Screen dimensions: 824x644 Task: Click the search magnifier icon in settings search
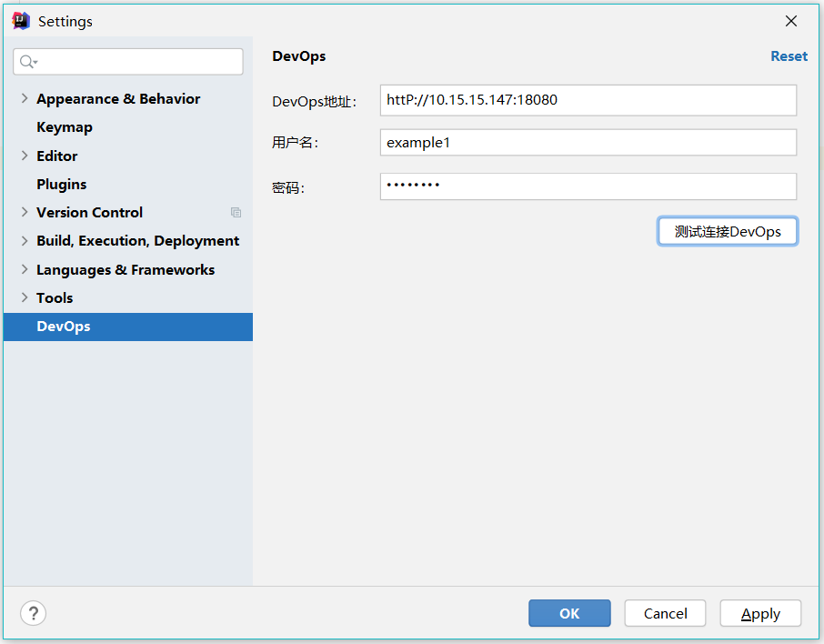28,62
